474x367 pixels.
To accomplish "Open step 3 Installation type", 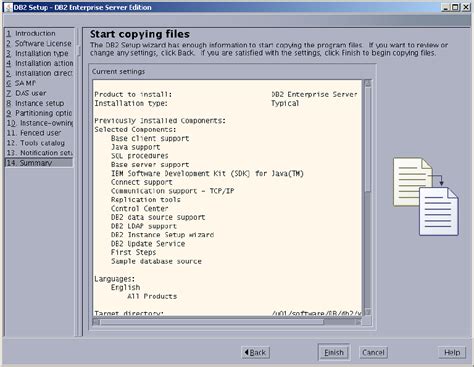I will 37,53.
